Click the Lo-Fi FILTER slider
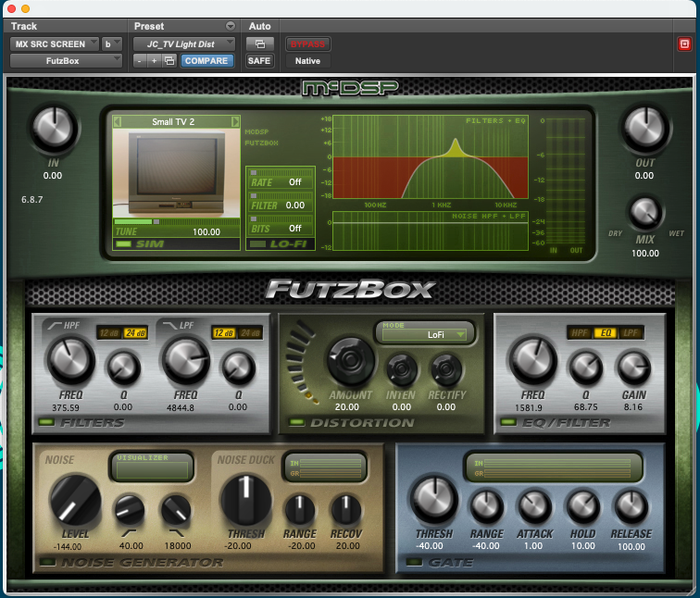Image resolution: width=700 pixels, height=598 pixels. pos(281,195)
